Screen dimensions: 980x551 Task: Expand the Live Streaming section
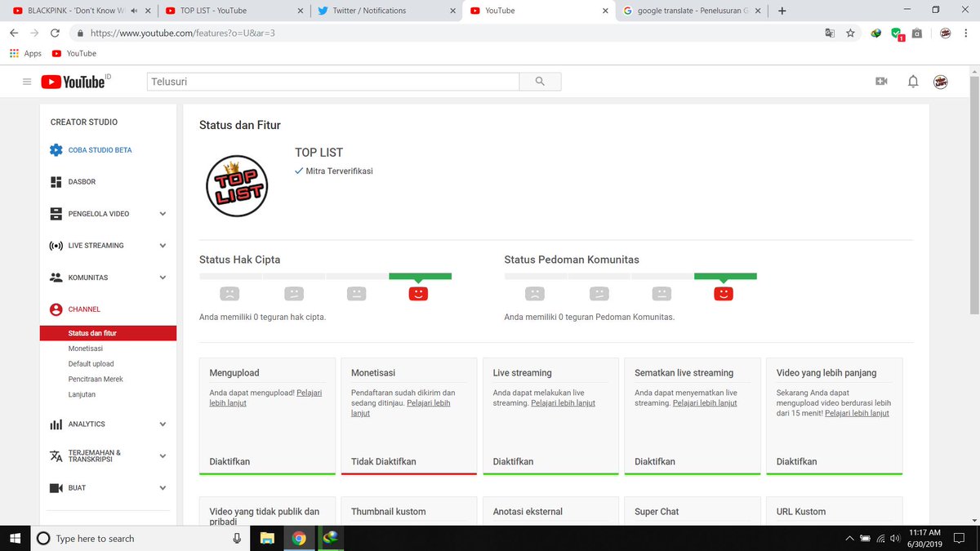pyautogui.click(x=163, y=246)
